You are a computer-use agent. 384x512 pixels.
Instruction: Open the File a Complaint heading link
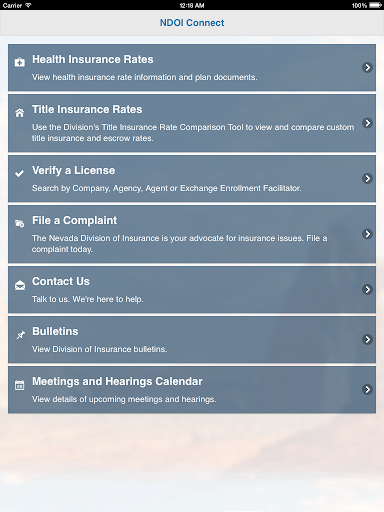coord(74,220)
